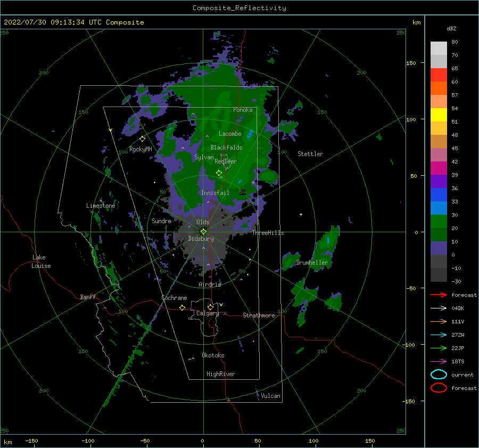Click the Banff label

[x=88, y=297]
